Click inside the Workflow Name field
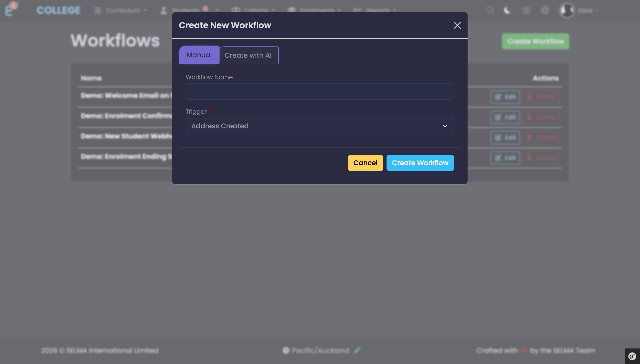This screenshot has width=640, height=364. pos(319,92)
